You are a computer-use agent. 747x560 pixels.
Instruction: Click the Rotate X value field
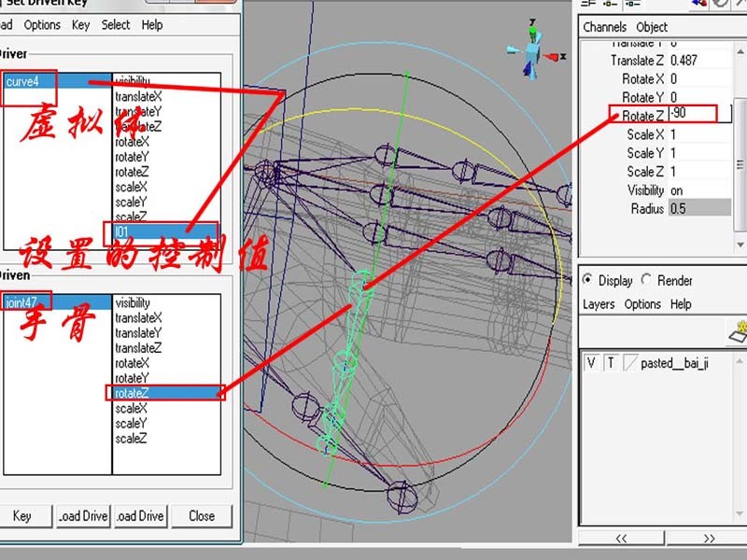[699, 79]
